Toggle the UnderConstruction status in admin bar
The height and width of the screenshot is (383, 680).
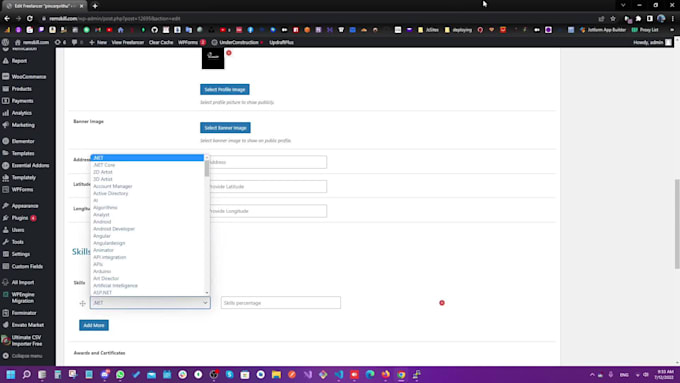click(237, 43)
